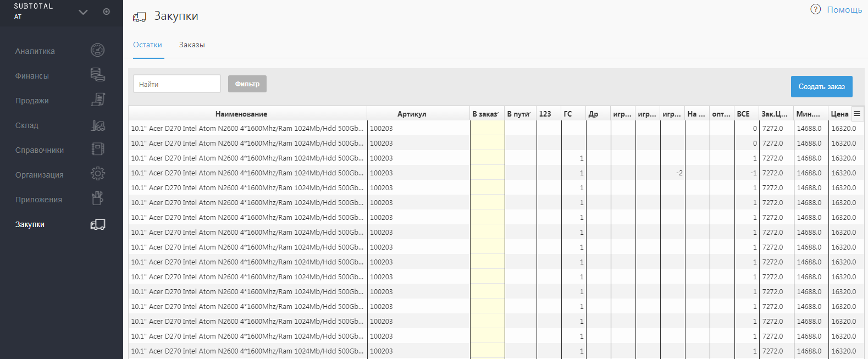Click the Закупки delivery truck sidebar icon
This screenshot has width=868, height=359.
(x=97, y=224)
